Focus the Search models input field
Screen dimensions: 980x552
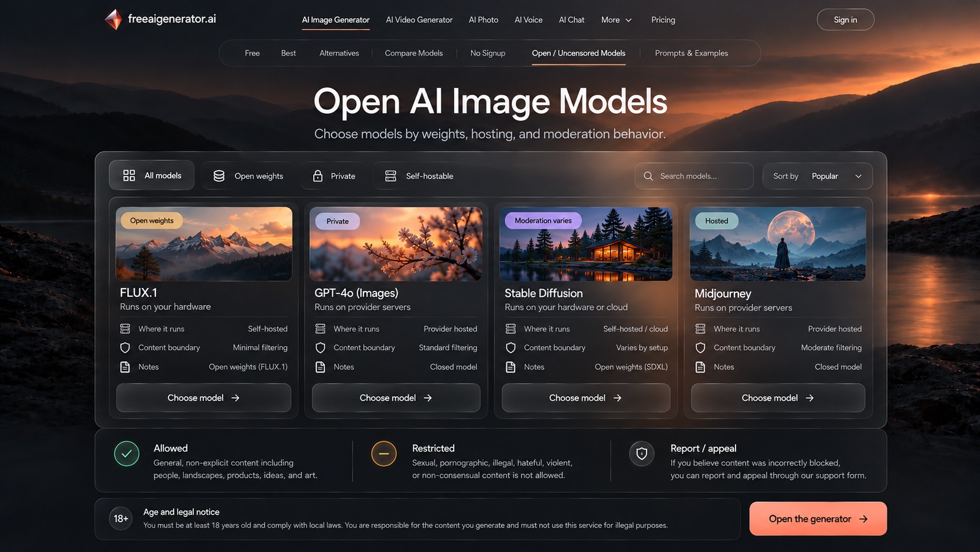tap(694, 176)
